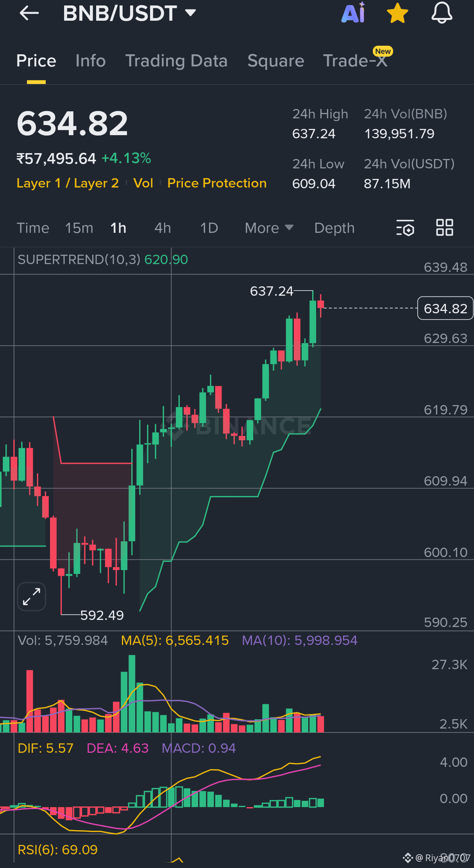Select the 4h timeframe
This screenshot has height=868, width=474.
click(163, 228)
